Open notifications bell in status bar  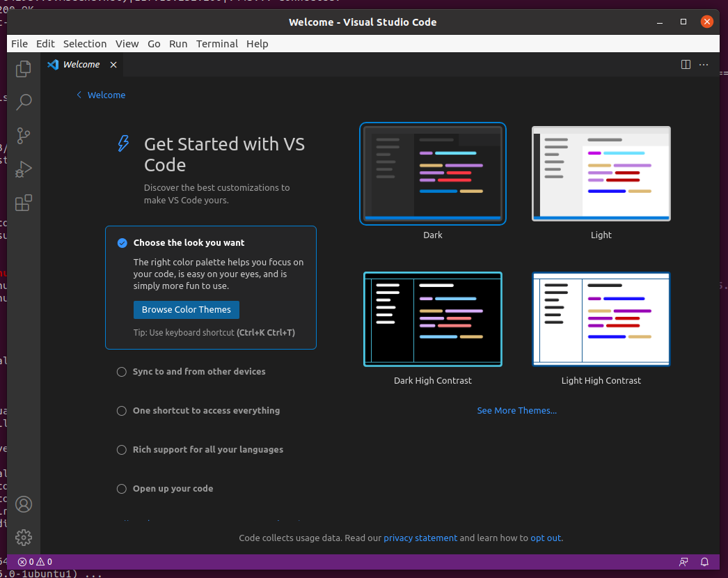pos(704,562)
